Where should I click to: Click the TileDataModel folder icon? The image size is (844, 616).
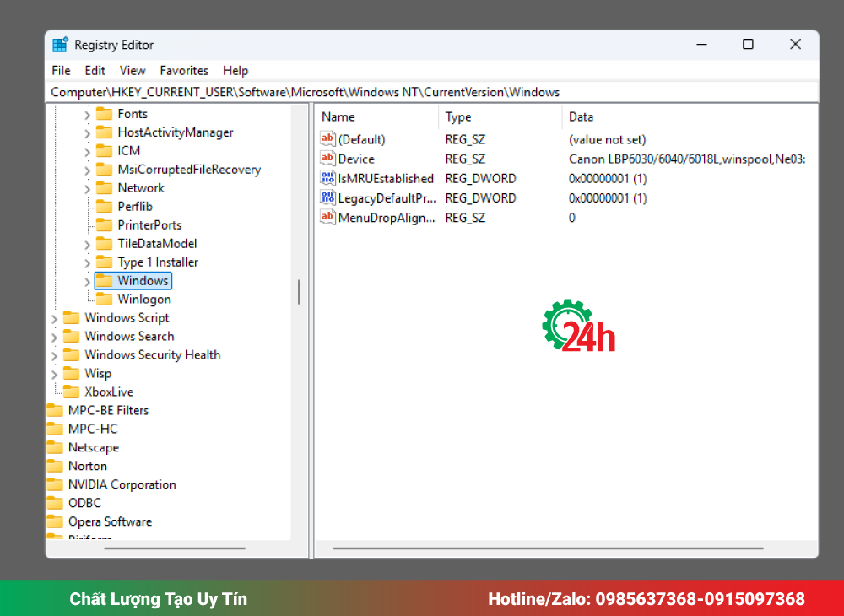tap(104, 244)
